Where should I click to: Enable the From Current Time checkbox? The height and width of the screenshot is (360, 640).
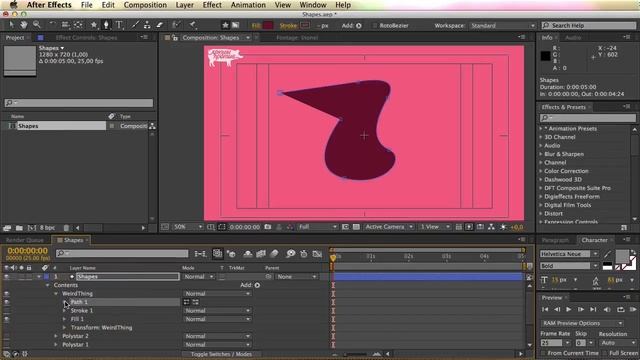coord(543,353)
